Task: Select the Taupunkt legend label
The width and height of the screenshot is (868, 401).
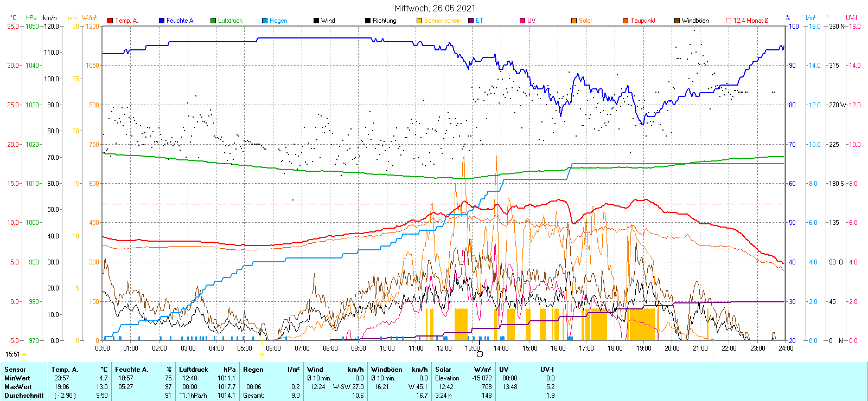Action: [643, 21]
